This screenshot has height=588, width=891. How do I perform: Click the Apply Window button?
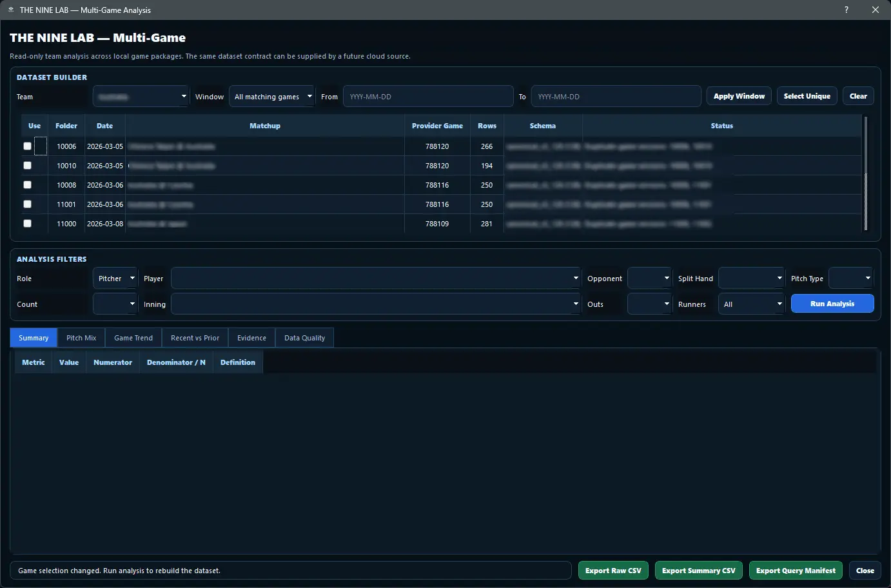coord(739,96)
